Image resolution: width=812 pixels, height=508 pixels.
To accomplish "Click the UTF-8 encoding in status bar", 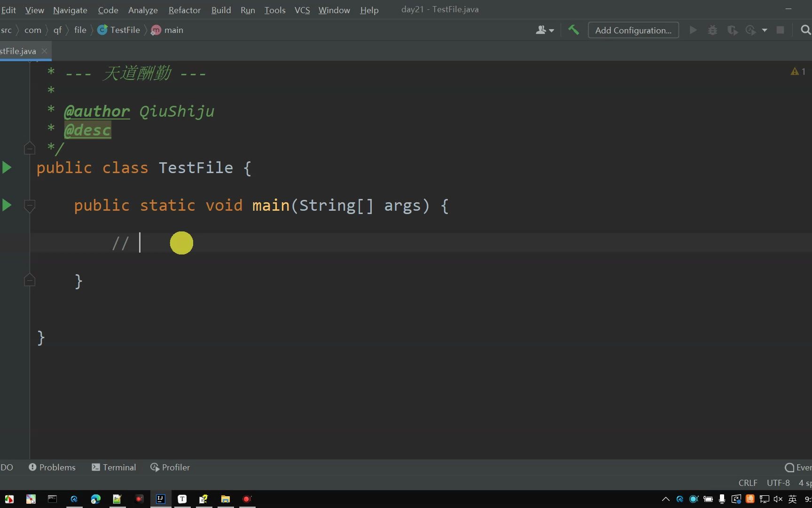I will (778, 483).
